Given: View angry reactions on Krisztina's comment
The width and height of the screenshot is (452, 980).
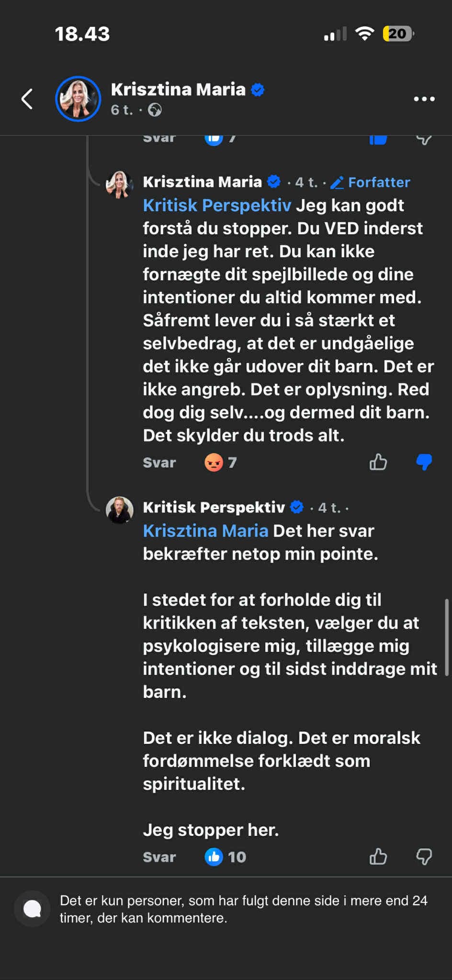Looking at the screenshot, I should click(220, 462).
